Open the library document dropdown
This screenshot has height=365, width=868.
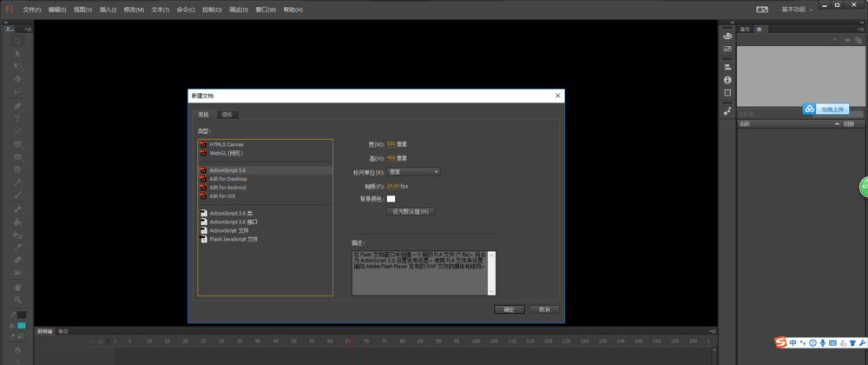tap(788, 40)
